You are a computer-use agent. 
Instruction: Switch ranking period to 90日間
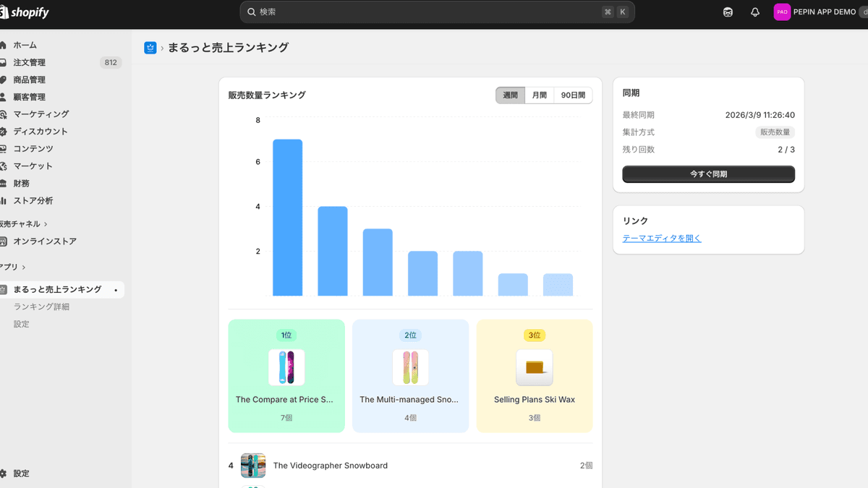(x=572, y=95)
